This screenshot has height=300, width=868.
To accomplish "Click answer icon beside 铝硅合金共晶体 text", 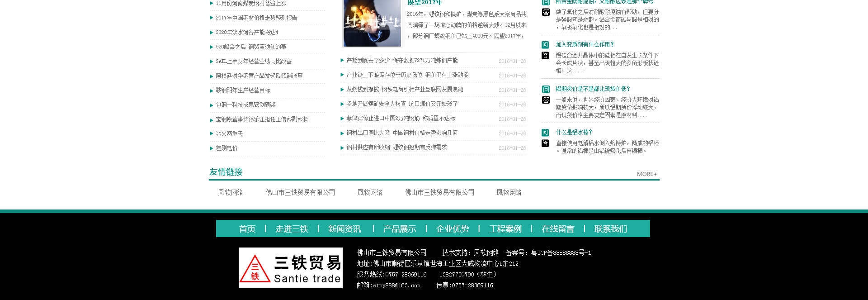I will [545, 56].
